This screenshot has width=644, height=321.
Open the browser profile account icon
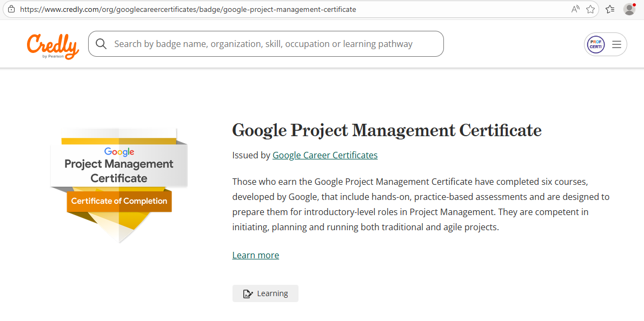[629, 9]
